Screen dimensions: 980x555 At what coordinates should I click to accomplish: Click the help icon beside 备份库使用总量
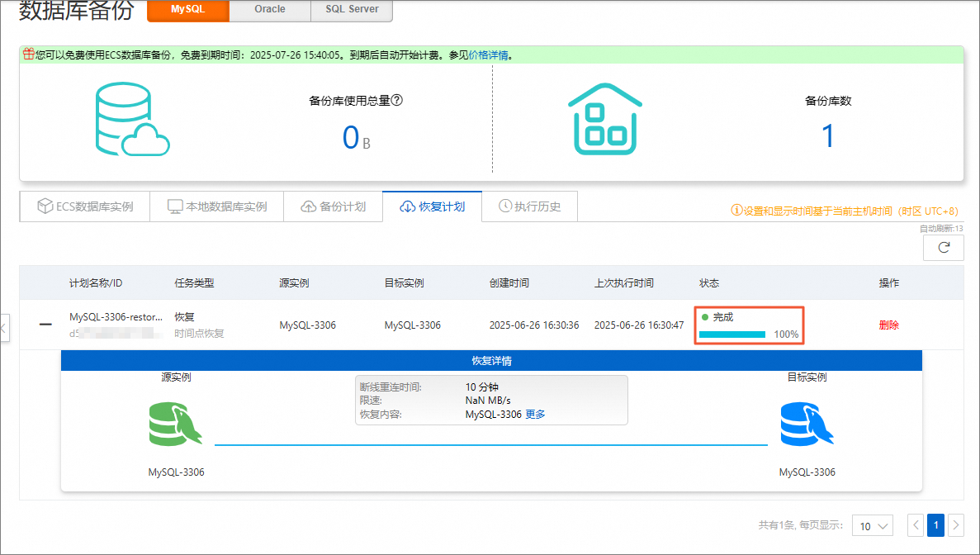click(396, 100)
